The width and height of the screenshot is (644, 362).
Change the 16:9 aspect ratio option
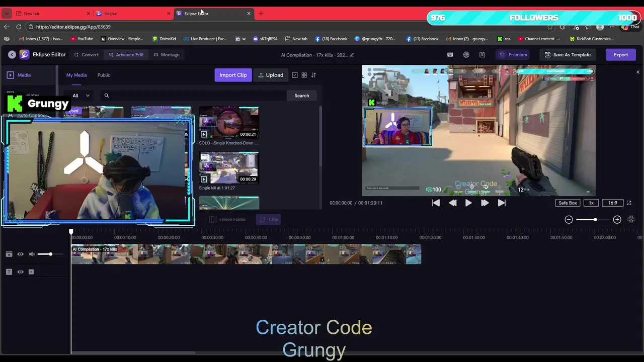pos(613,203)
